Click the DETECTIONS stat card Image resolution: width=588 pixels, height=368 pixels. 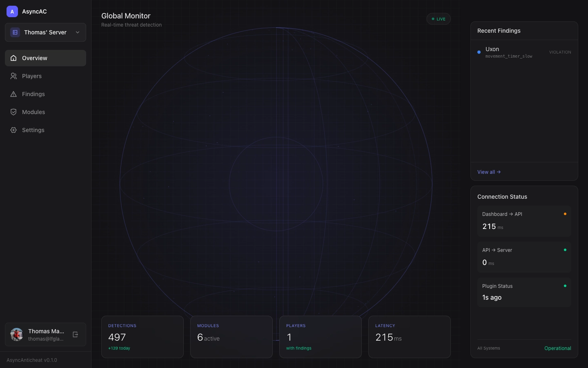click(x=143, y=337)
